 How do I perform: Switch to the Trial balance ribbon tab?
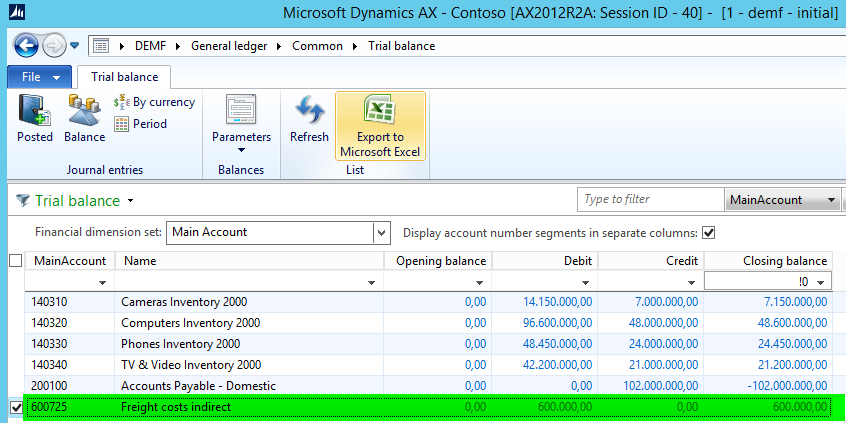(124, 77)
